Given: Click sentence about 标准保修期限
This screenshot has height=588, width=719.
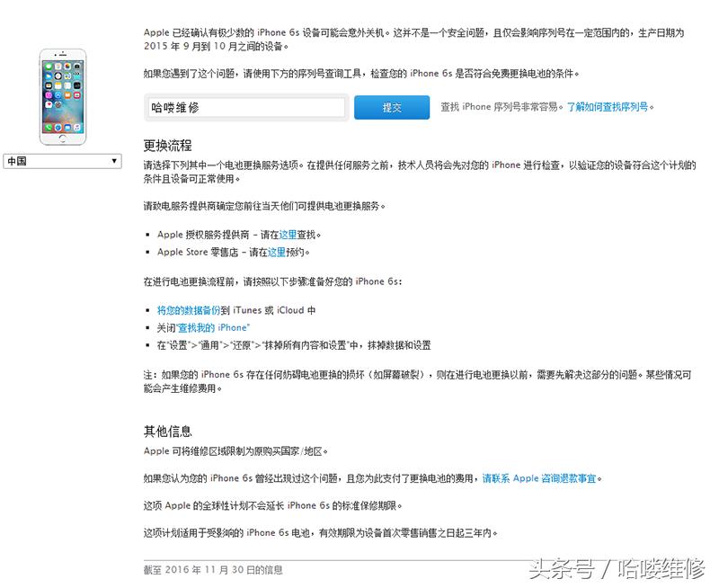Looking at the screenshot, I should coord(273,505).
